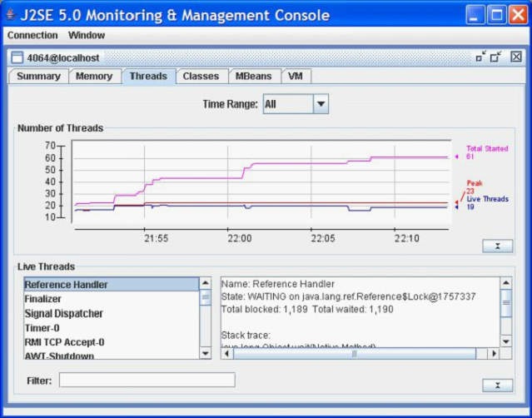Open the VM tab
This screenshot has height=418, width=532.
[x=296, y=77]
